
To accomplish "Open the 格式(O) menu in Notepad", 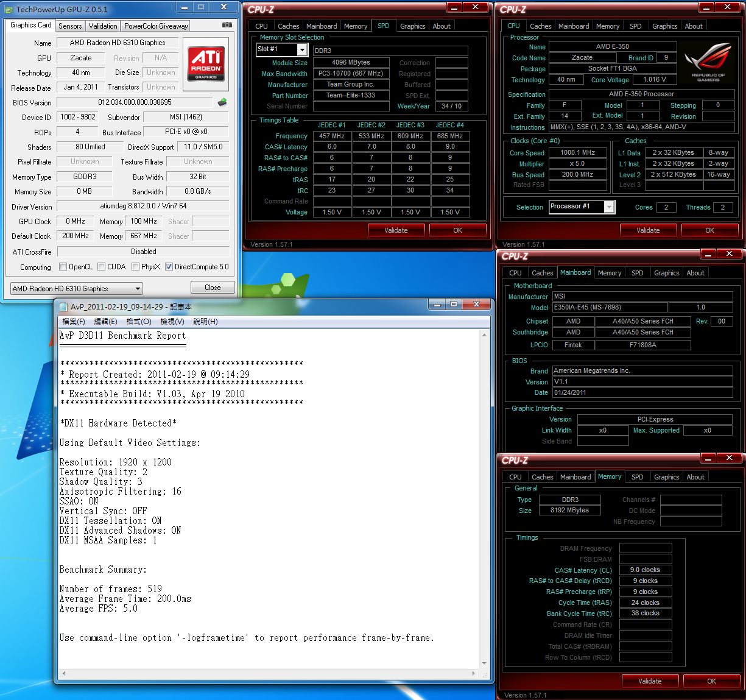I will tap(138, 321).
